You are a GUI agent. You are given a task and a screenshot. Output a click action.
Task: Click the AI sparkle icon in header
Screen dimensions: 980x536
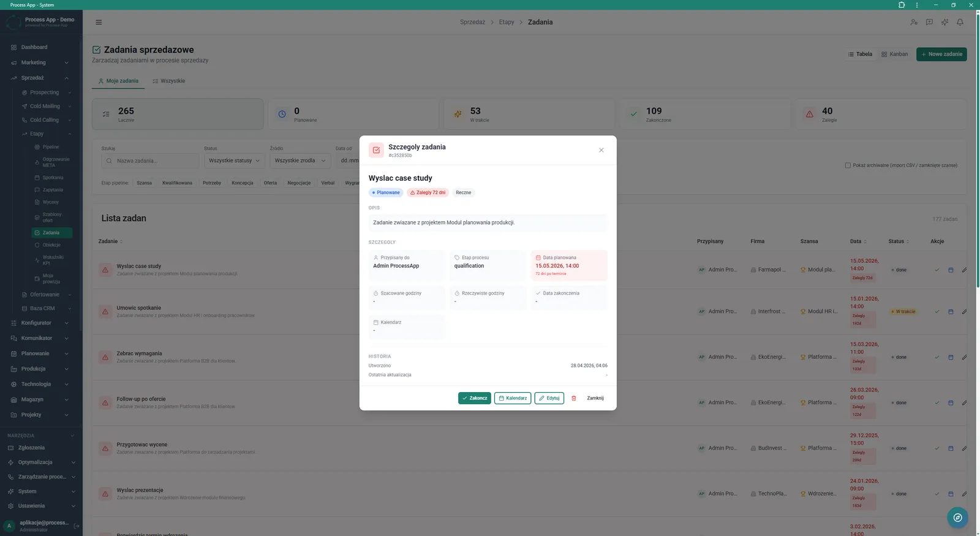(944, 22)
